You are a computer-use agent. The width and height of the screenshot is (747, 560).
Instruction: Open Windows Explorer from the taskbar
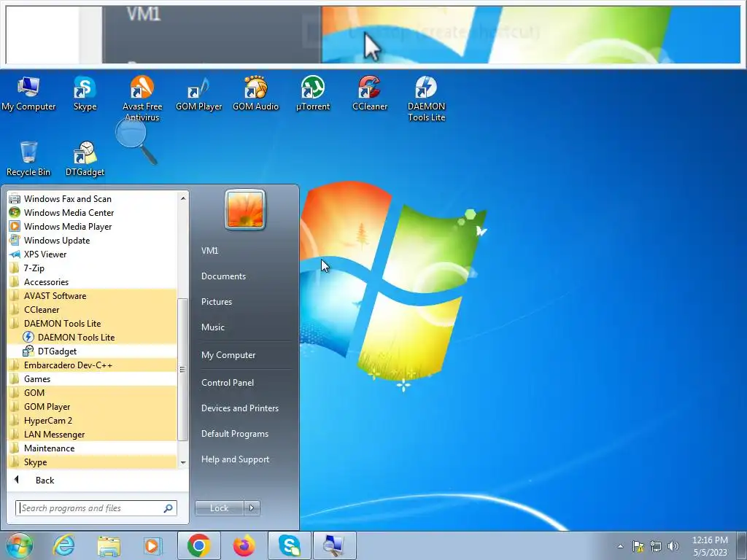(x=109, y=545)
